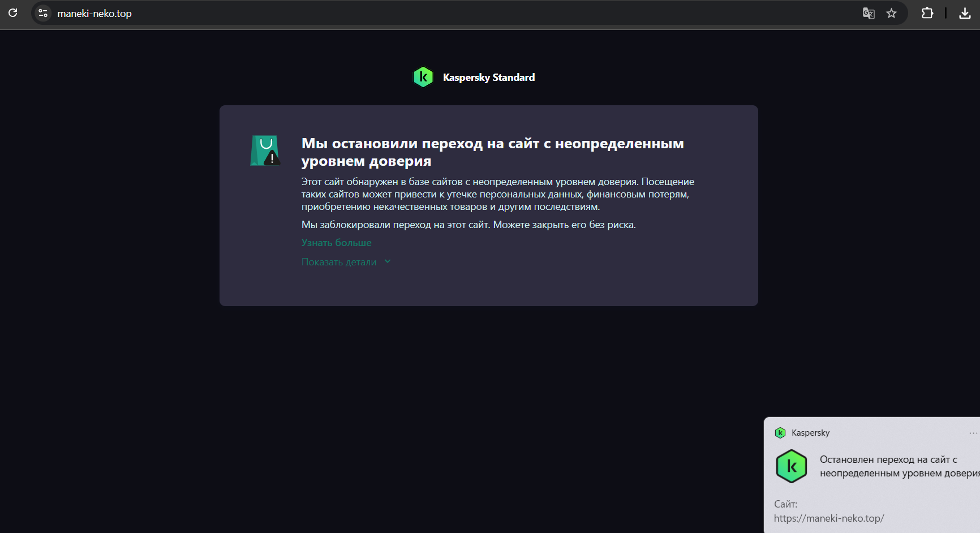The width and height of the screenshot is (980, 533).
Task: Bookmark this page with the star icon
Action: click(892, 14)
